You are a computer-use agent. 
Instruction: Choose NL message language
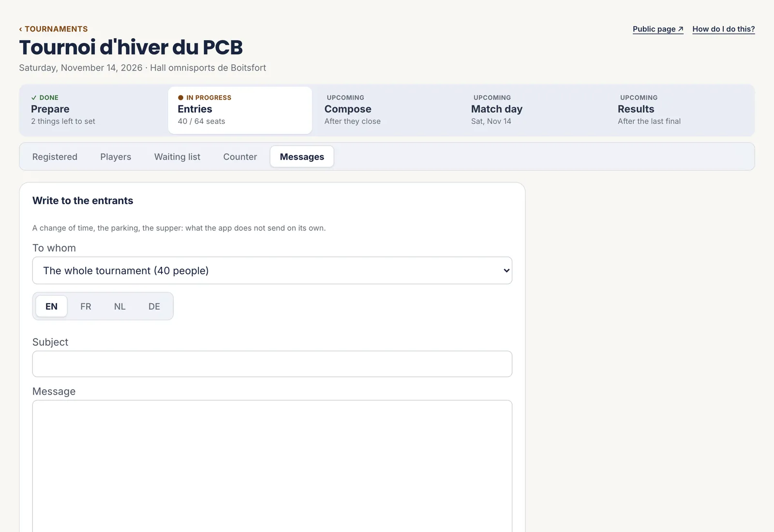click(x=119, y=306)
